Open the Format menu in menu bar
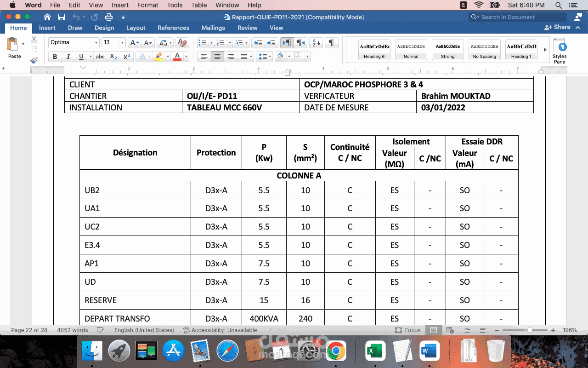 [x=147, y=5]
